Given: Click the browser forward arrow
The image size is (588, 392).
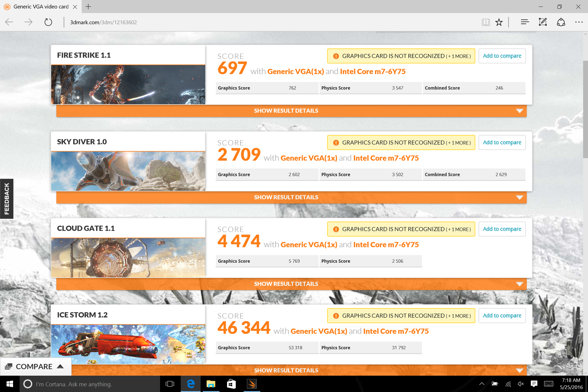Looking at the screenshot, I should (28, 22).
